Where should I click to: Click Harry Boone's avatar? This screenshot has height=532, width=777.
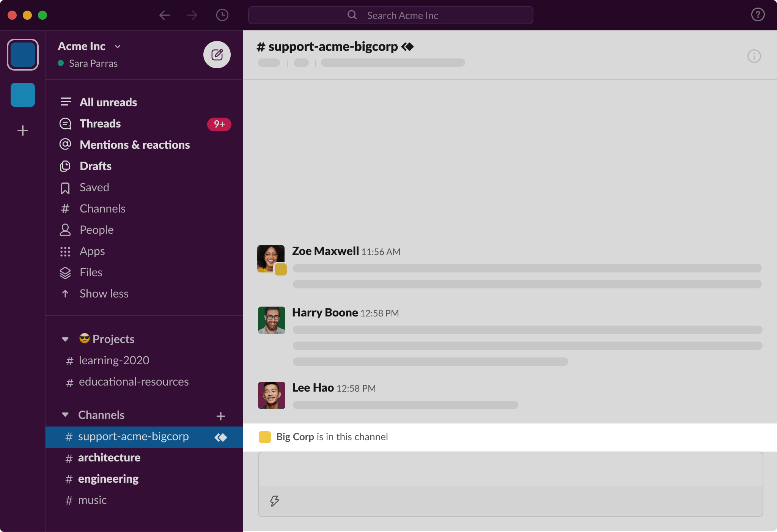[271, 320]
